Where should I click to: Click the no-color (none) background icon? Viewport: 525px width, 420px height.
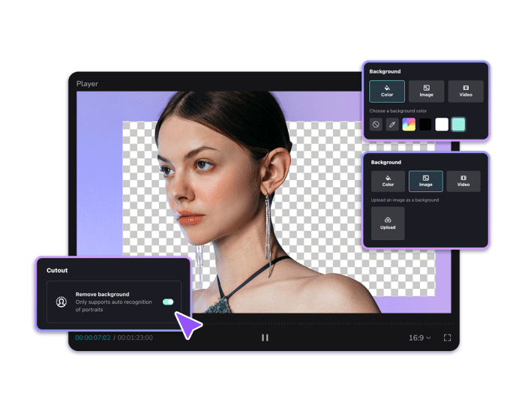click(x=376, y=124)
